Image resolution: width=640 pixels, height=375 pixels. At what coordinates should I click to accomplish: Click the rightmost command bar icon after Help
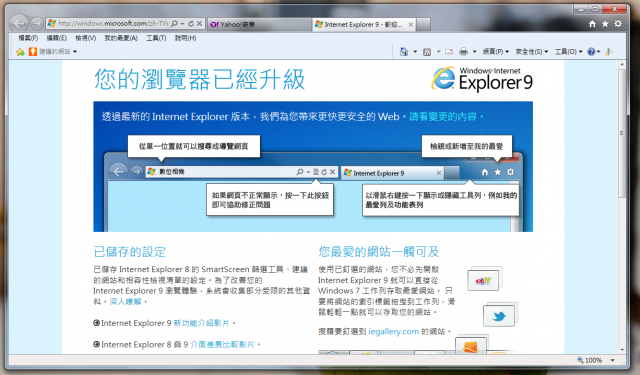(x=609, y=51)
